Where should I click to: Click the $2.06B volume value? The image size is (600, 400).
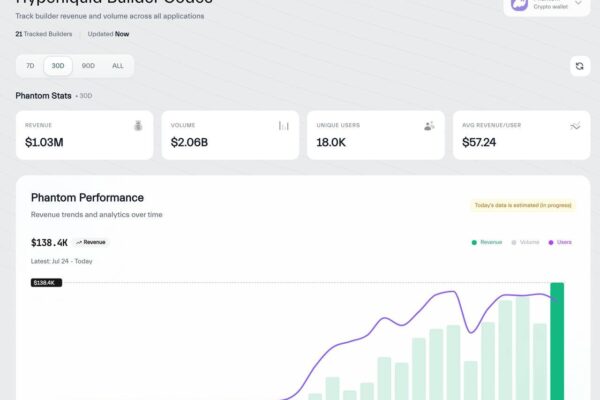click(x=189, y=142)
